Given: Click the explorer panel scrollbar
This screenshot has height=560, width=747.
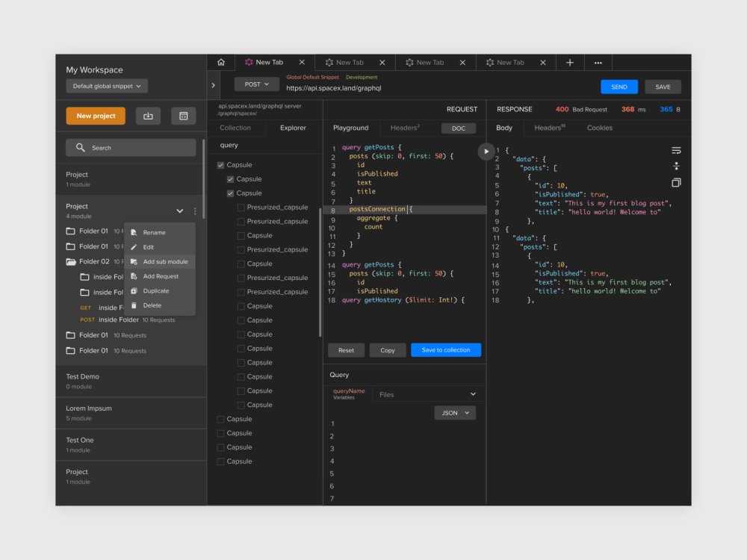Looking at the screenshot, I should pos(320,272).
